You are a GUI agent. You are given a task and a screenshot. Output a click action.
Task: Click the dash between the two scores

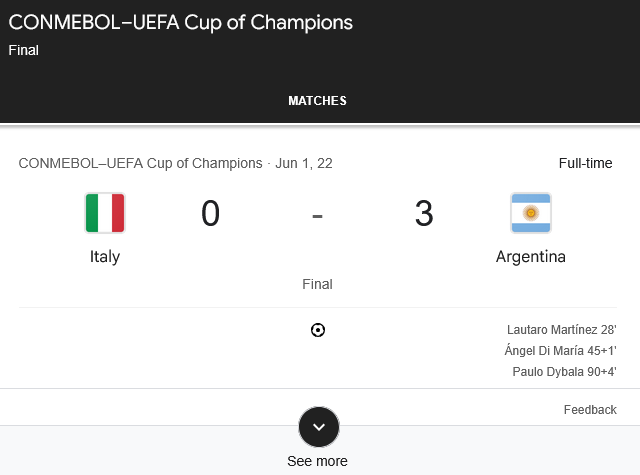click(x=318, y=216)
